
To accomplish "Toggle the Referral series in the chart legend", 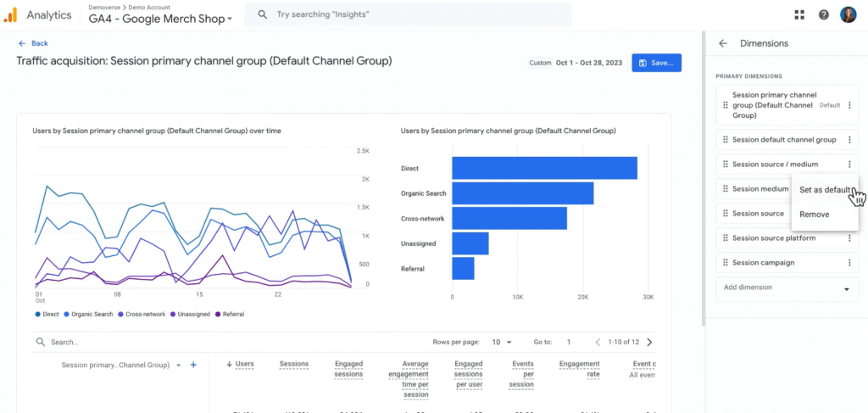I will tap(230, 314).
